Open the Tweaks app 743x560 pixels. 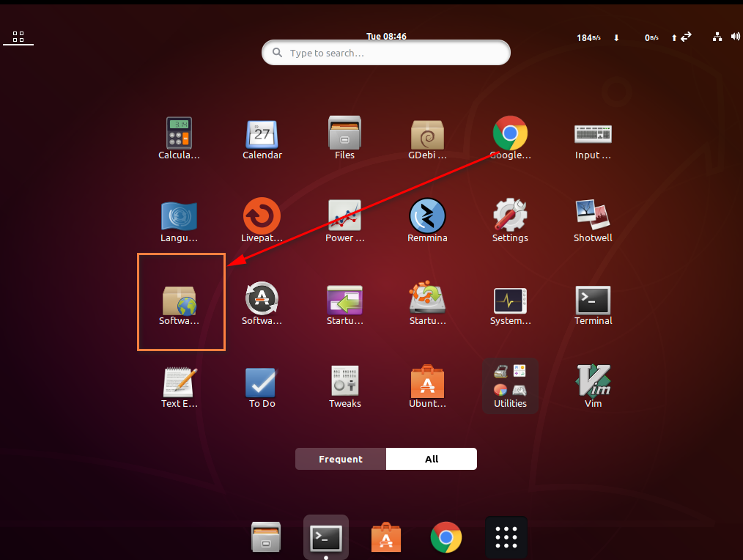pos(345,387)
